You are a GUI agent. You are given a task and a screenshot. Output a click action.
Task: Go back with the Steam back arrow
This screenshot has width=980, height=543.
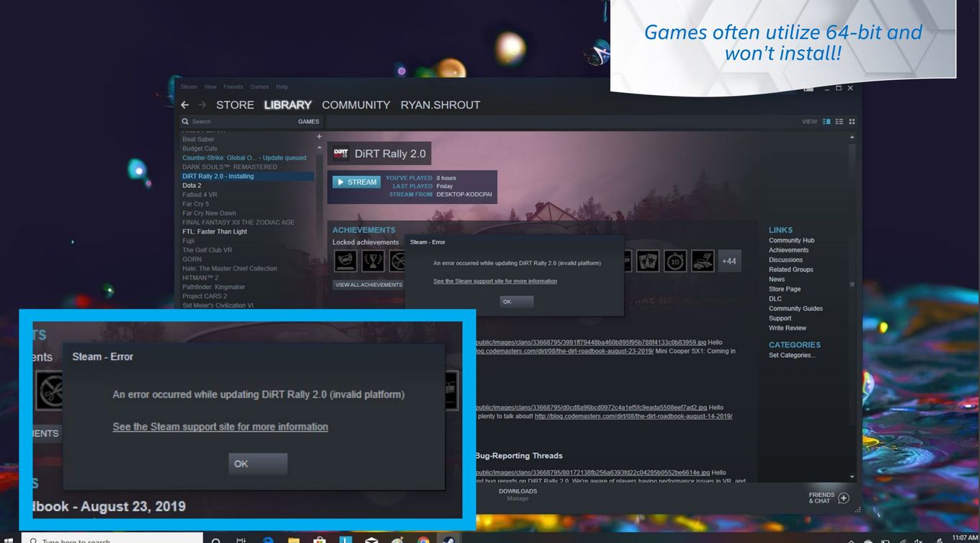(185, 105)
